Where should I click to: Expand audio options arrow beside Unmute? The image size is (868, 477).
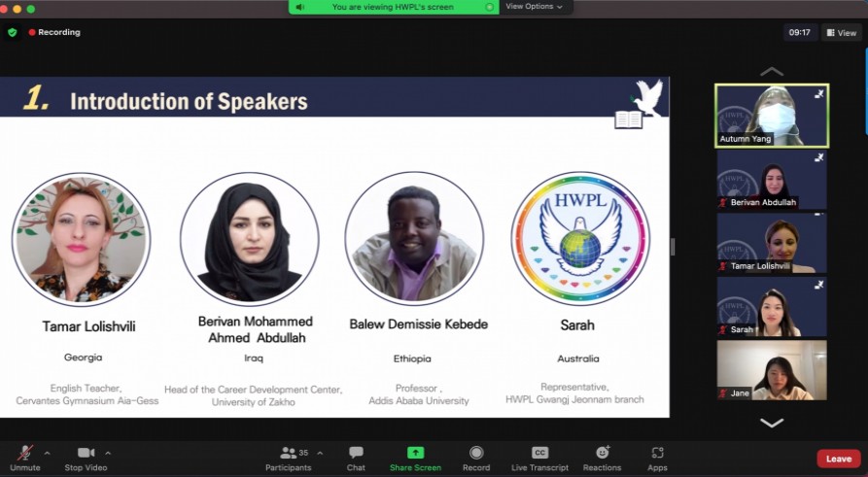point(47,453)
